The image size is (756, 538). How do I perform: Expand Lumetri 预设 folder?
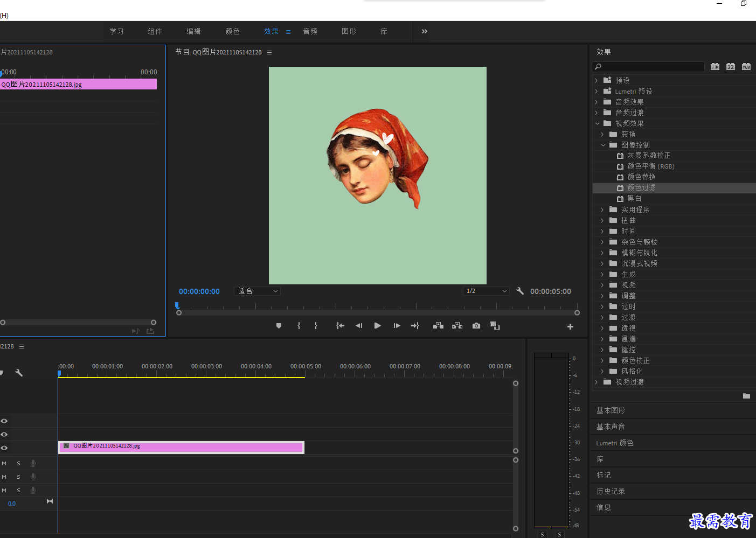click(x=597, y=91)
